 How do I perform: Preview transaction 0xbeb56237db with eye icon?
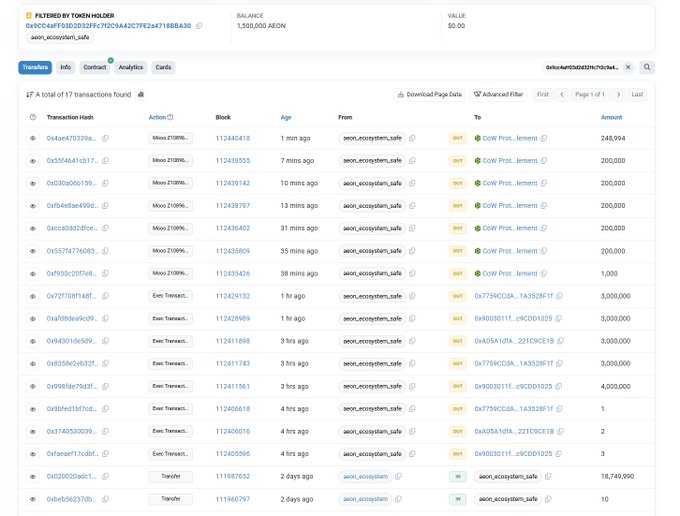pyautogui.click(x=33, y=499)
